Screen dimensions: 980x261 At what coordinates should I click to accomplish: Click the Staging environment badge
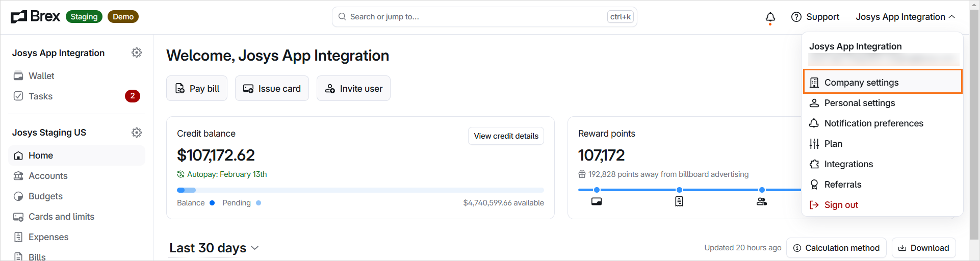coord(84,17)
